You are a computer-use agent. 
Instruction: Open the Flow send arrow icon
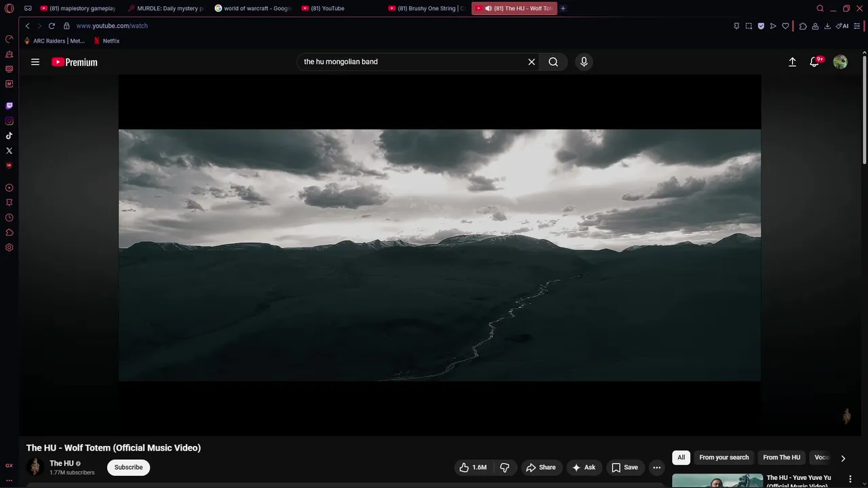click(773, 26)
